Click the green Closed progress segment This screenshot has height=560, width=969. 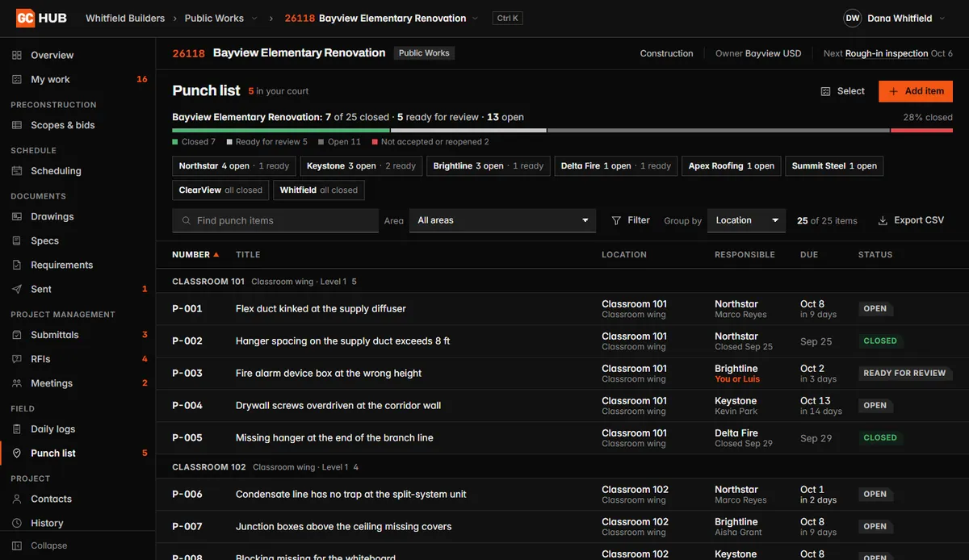(x=281, y=130)
